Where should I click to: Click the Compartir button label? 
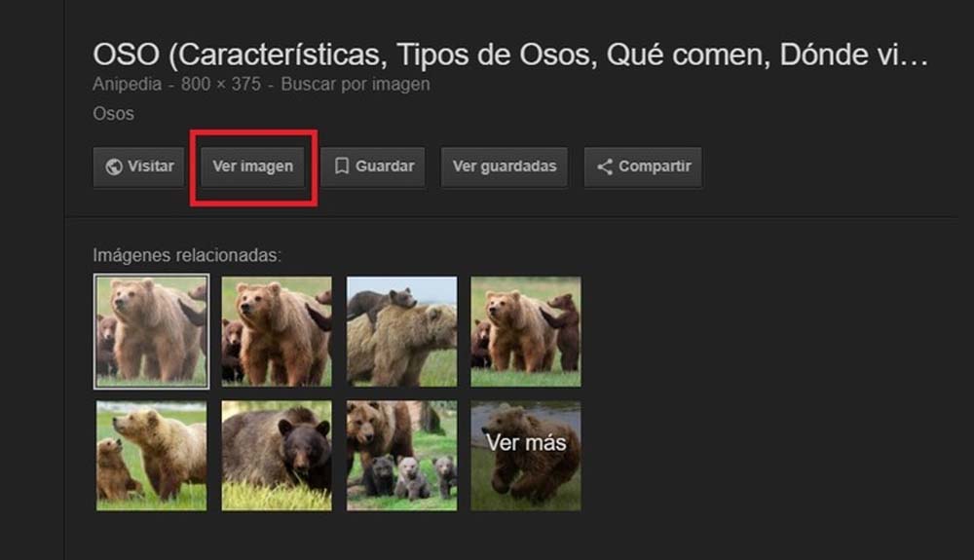[x=655, y=167]
